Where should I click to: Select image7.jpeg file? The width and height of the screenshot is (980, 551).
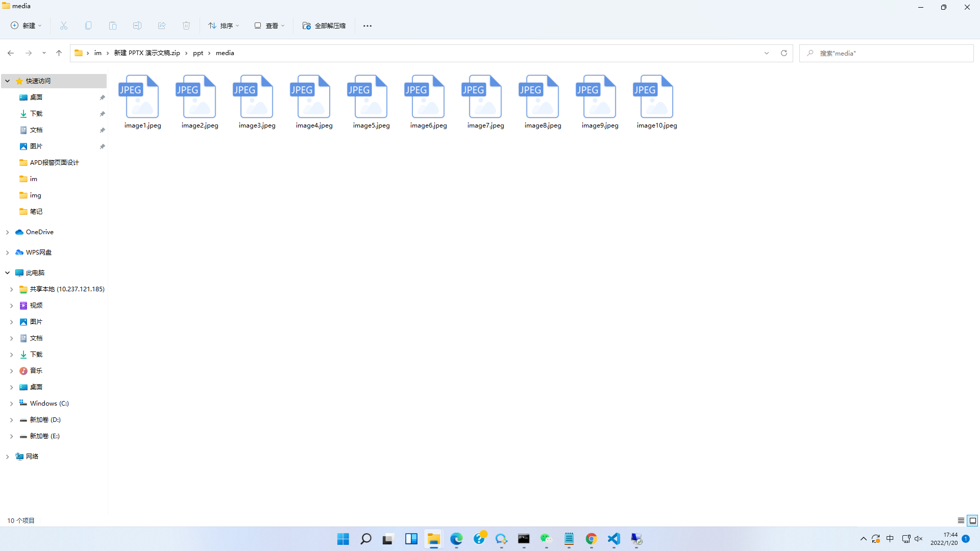486,102
